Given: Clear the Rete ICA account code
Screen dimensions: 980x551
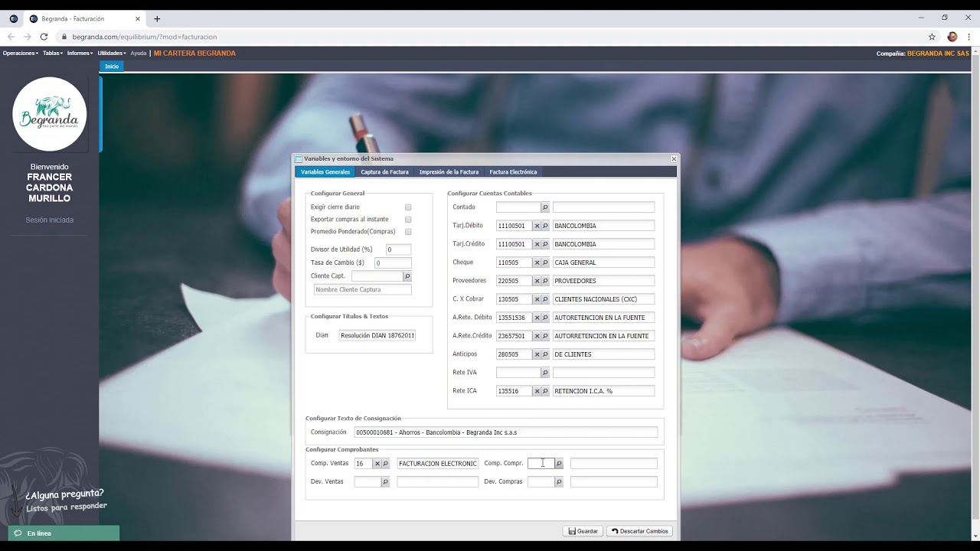Looking at the screenshot, I should [x=537, y=391].
